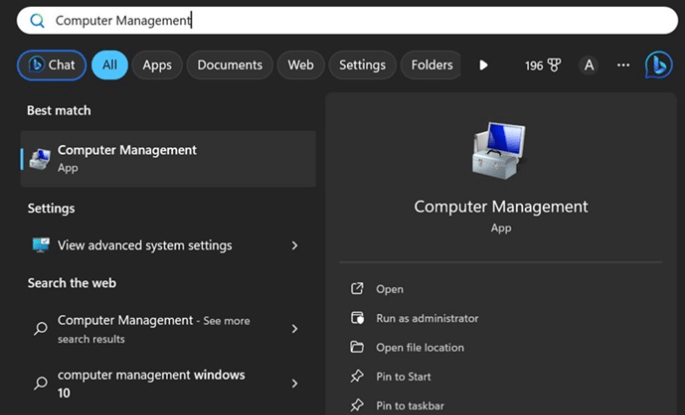Click the Bing icon at top right
This screenshot has height=415, width=685.
[x=658, y=65]
